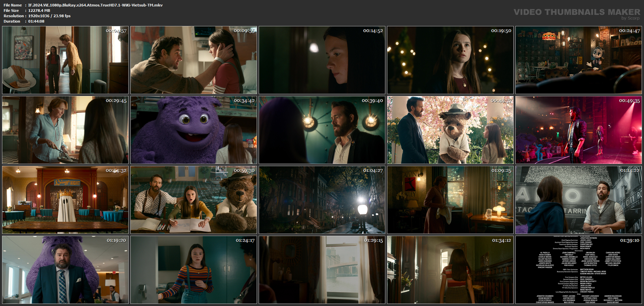
Task: Pick the drawing table frame at 00:59:30
Action: point(194,200)
